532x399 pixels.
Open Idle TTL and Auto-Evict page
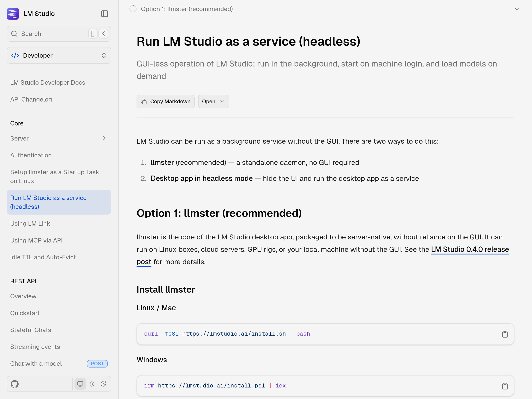[x=43, y=257]
